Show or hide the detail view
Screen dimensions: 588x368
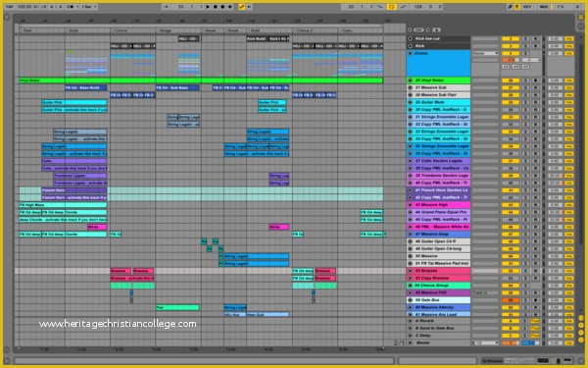580,361
